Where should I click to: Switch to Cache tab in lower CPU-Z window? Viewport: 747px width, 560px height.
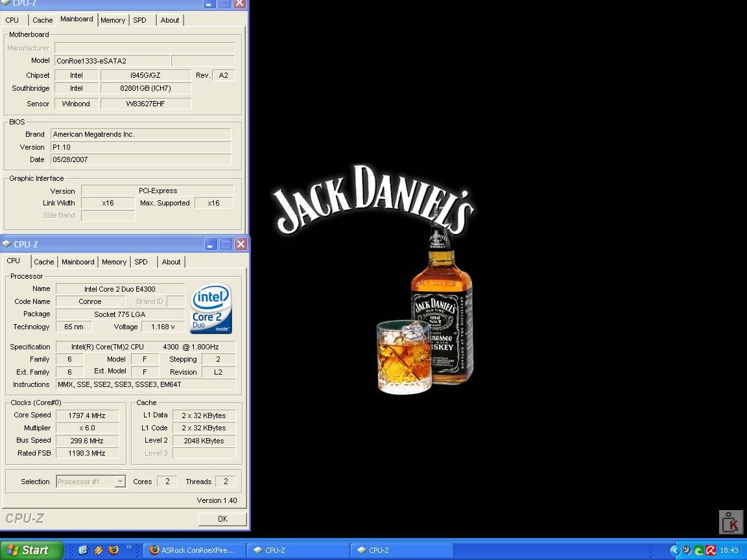click(x=44, y=262)
